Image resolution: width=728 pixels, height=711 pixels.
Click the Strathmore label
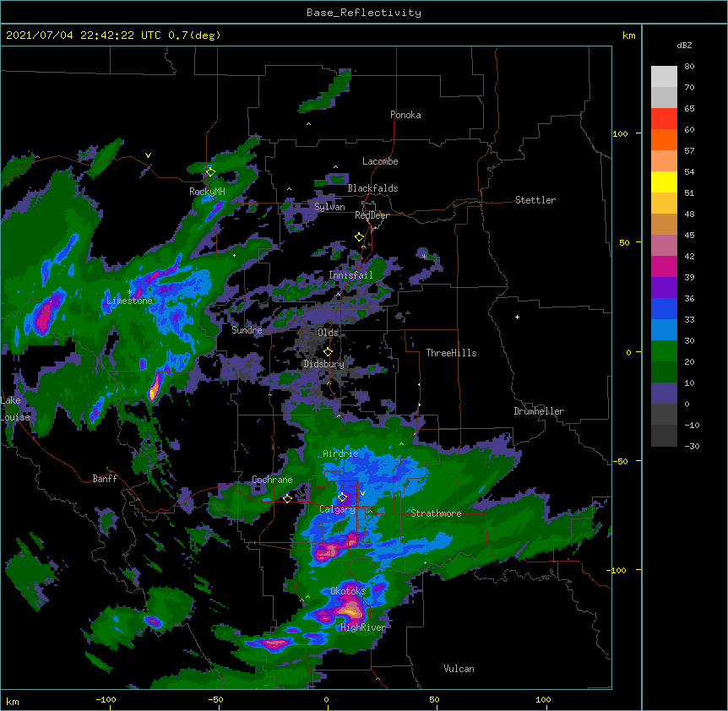436,513
